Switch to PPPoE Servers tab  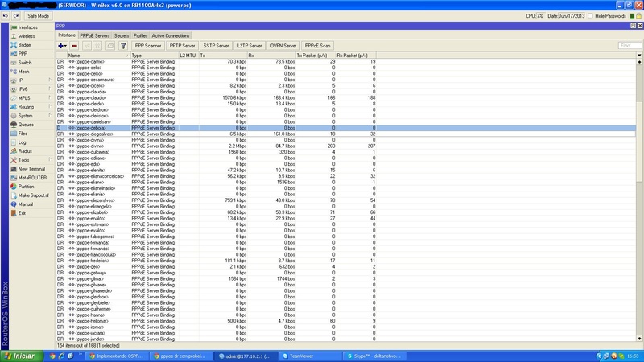tap(94, 35)
